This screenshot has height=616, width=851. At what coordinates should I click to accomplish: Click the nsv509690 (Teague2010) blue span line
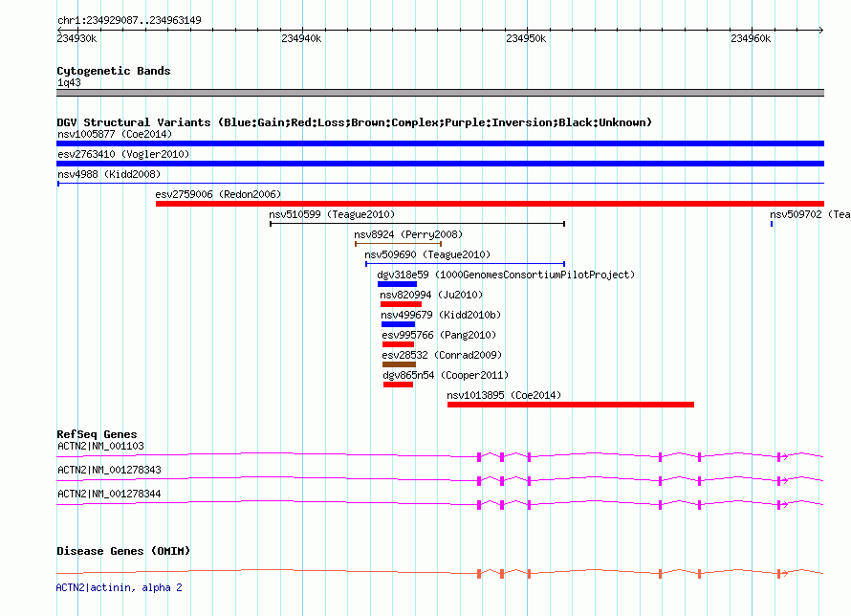point(465,264)
